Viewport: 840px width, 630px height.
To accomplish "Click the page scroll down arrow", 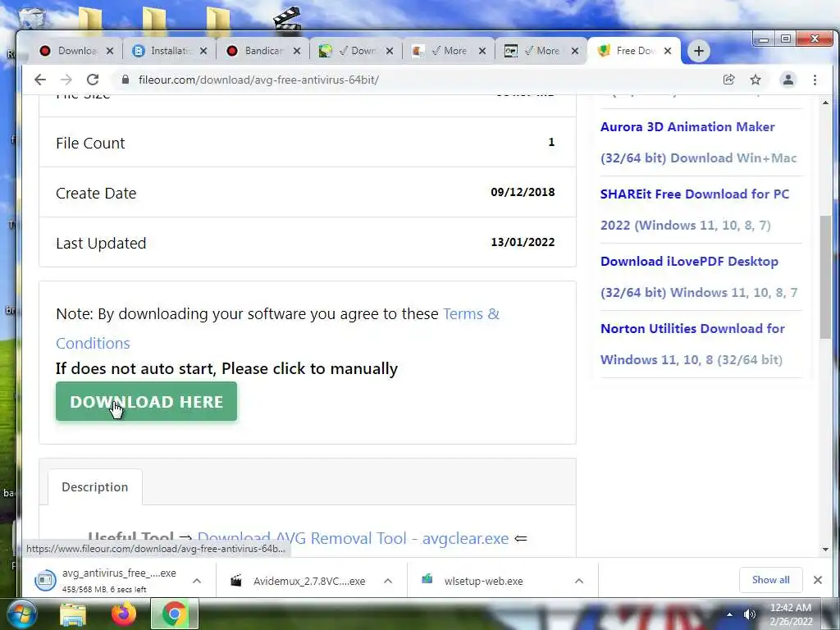I will pyautogui.click(x=825, y=549).
